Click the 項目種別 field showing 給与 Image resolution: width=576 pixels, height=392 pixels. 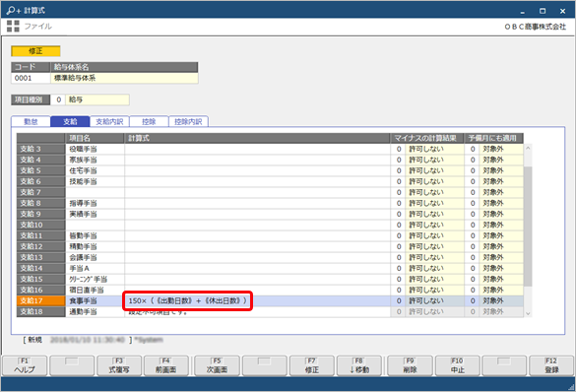pos(96,99)
